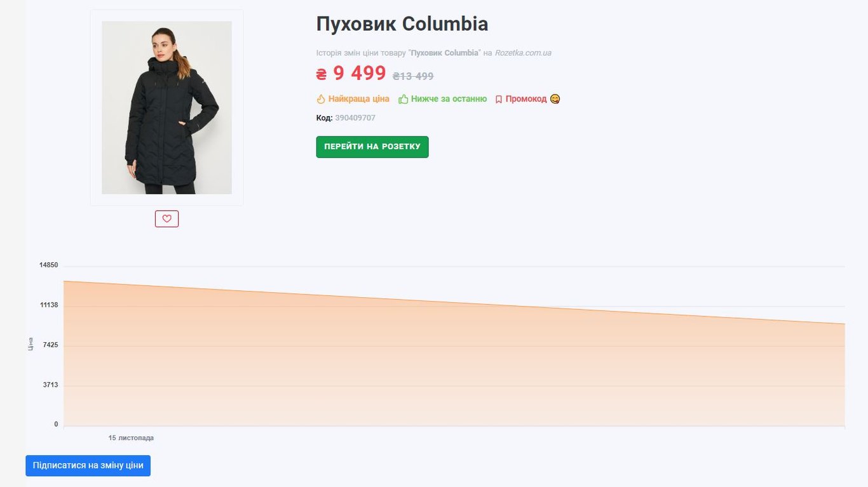Subscribe via Підписатися на зміну ціни button
This screenshot has width=868, height=487.
pos(88,465)
